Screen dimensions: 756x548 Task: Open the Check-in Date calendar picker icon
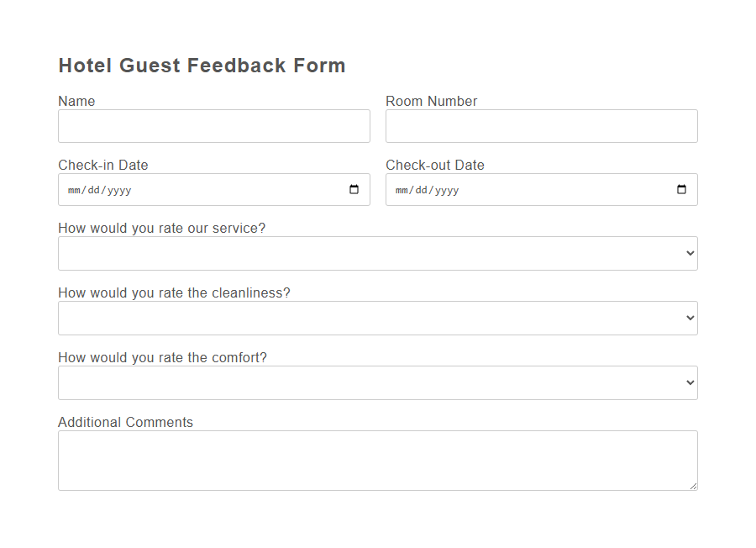click(x=354, y=189)
